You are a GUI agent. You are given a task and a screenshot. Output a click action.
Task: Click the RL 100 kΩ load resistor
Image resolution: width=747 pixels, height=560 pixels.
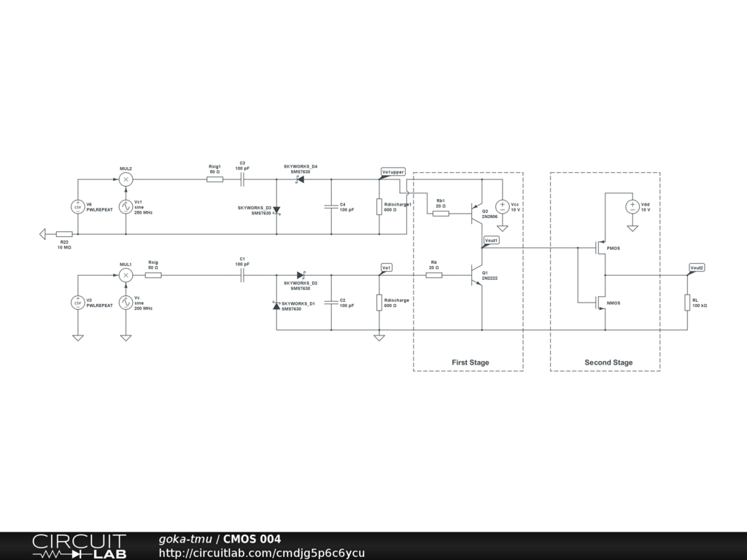[x=687, y=303]
